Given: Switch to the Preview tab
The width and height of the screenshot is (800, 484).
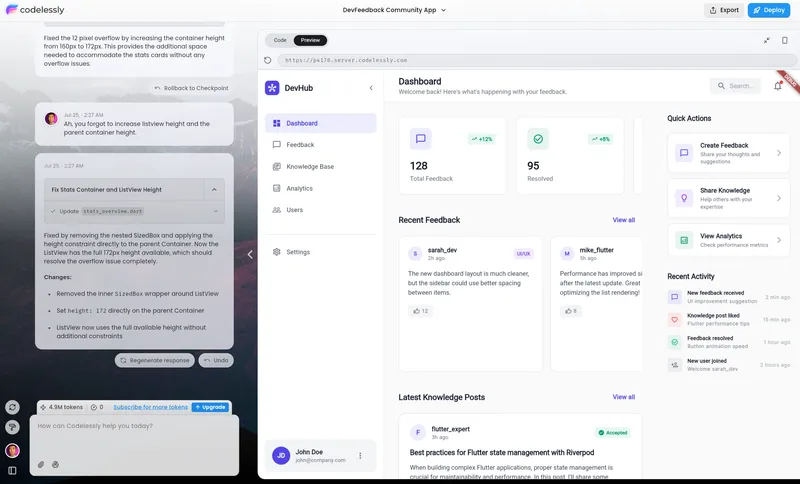Looking at the screenshot, I should [310, 40].
